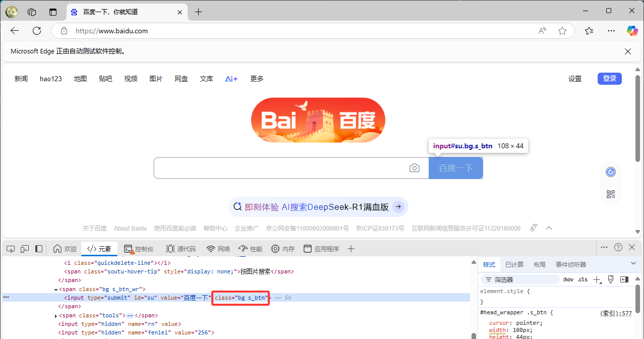The image size is (644, 339).
Task: Expand the collapsed ellipsis in tools span
Action: point(130,316)
